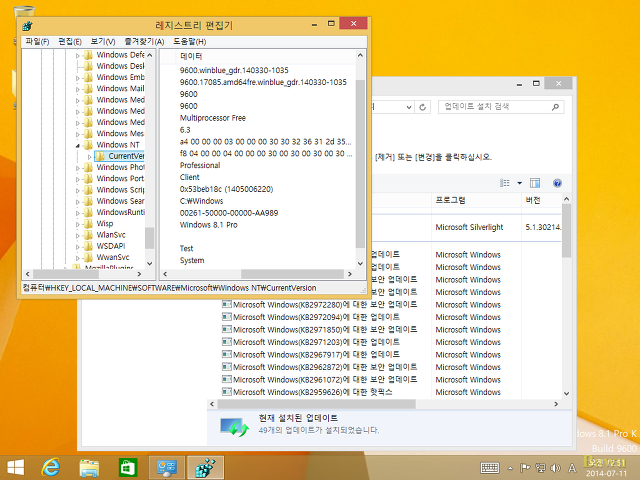The image size is (640, 480).
Task: Click the search magnifier icon
Action: (x=555, y=107)
